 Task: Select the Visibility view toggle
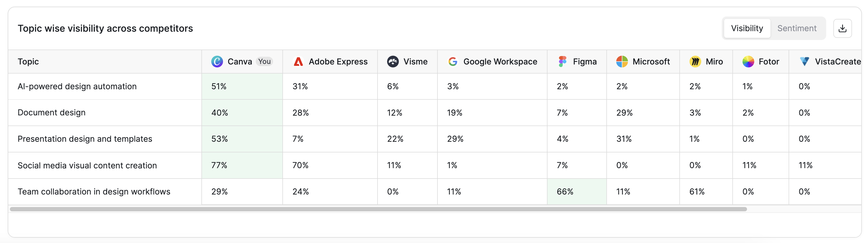(x=747, y=28)
